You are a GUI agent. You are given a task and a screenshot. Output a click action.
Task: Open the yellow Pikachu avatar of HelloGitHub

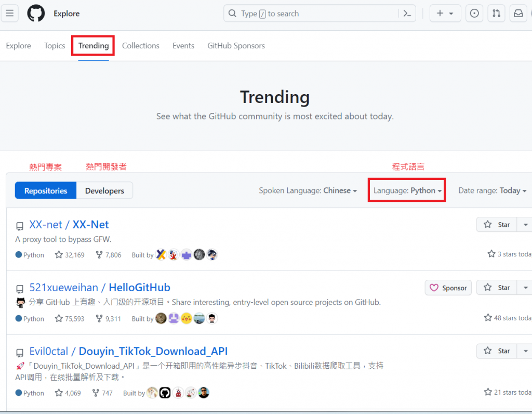coord(187,318)
